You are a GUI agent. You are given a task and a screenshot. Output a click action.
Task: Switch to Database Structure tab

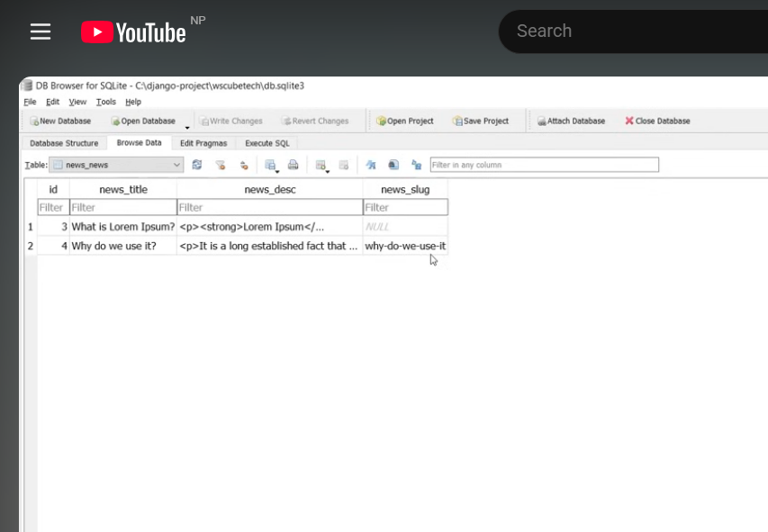point(64,143)
